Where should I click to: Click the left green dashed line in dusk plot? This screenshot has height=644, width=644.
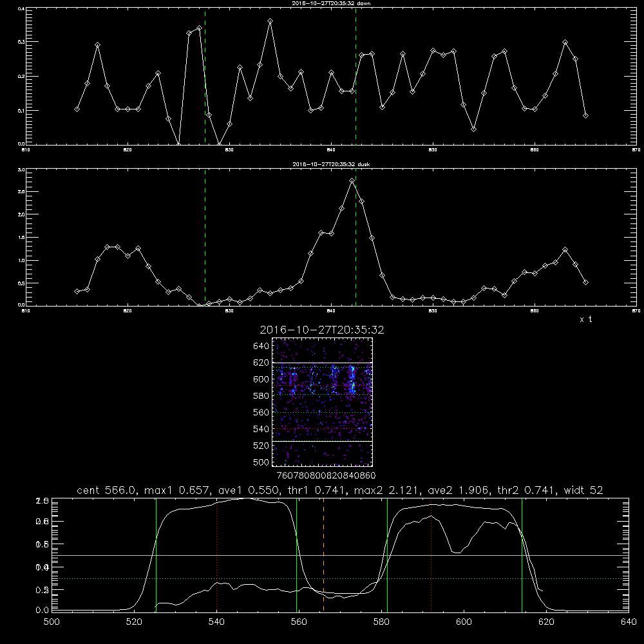205,238
